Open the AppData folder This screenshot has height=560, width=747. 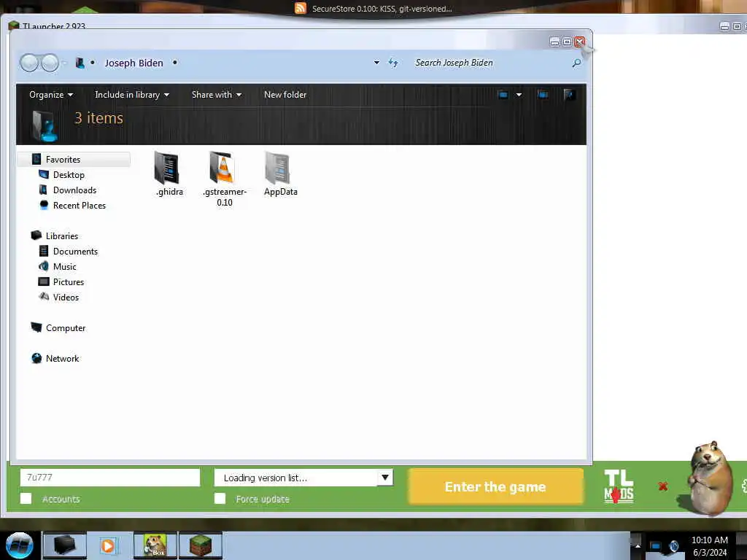click(280, 174)
